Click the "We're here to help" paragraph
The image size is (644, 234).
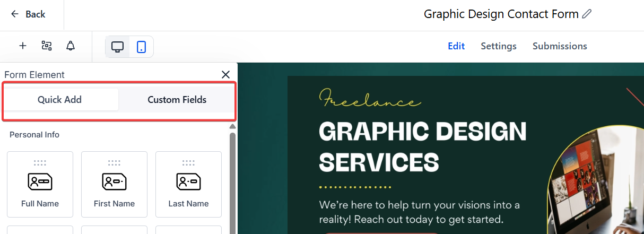point(420,212)
